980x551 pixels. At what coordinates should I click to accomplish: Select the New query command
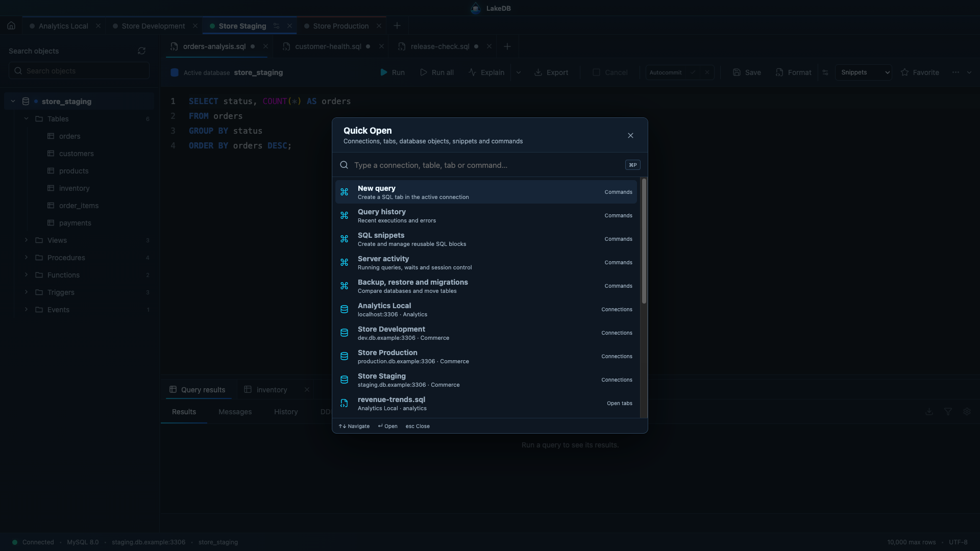[486, 192]
